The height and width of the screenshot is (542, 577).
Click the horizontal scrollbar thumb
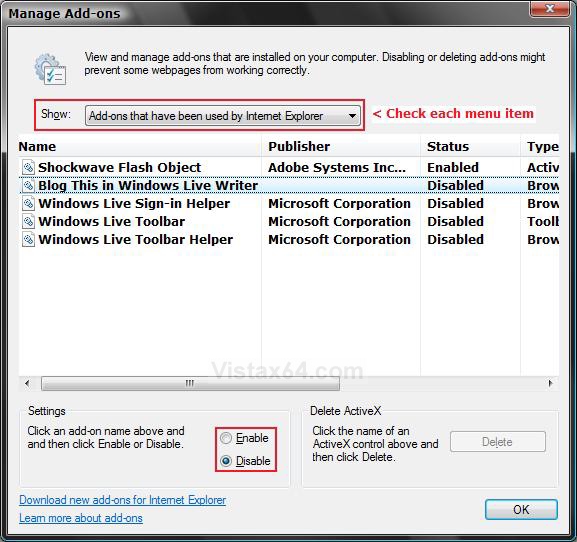pyautogui.click(x=190, y=383)
